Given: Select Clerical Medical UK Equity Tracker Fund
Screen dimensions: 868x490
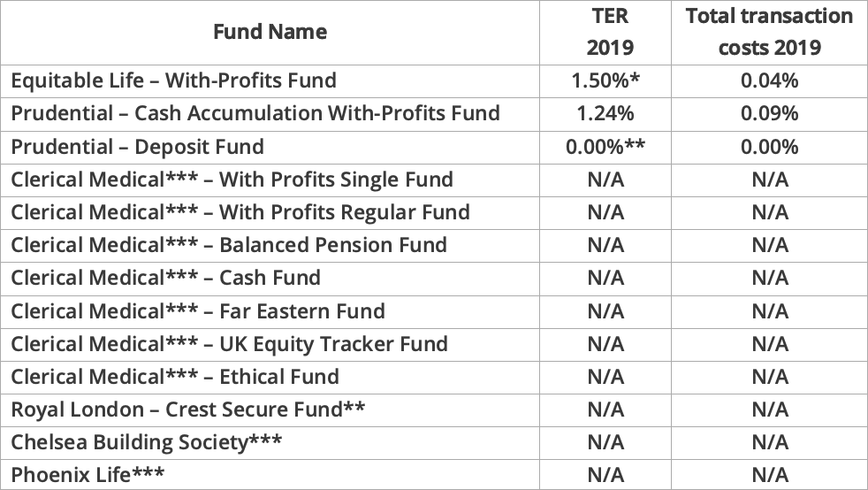Looking at the screenshot, I should click(230, 344).
